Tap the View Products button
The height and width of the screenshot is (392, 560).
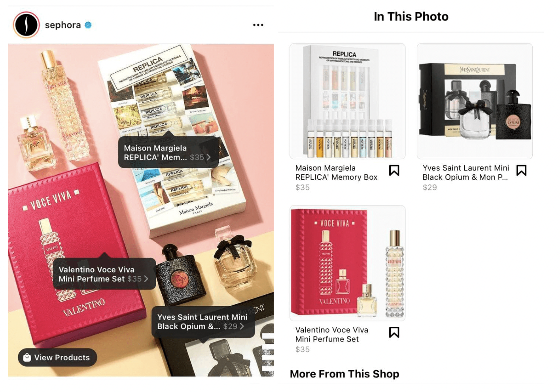[x=57, y=357]
